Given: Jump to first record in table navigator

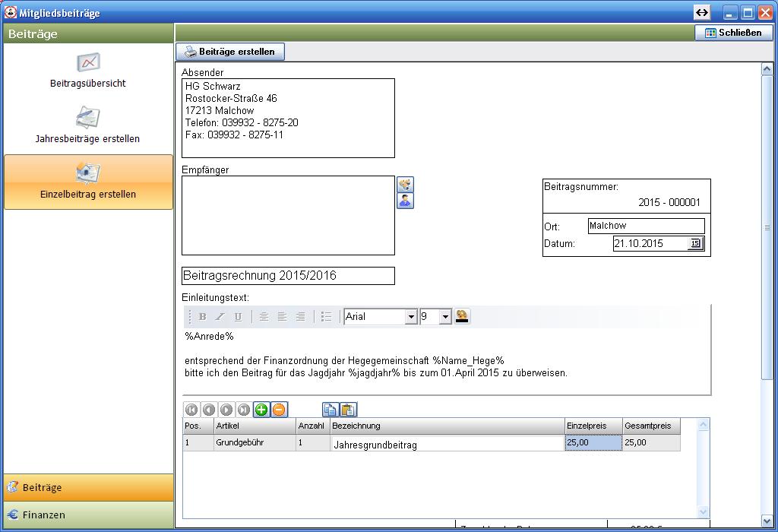Looking at the screenshot, I should click(x=191, y=410).
